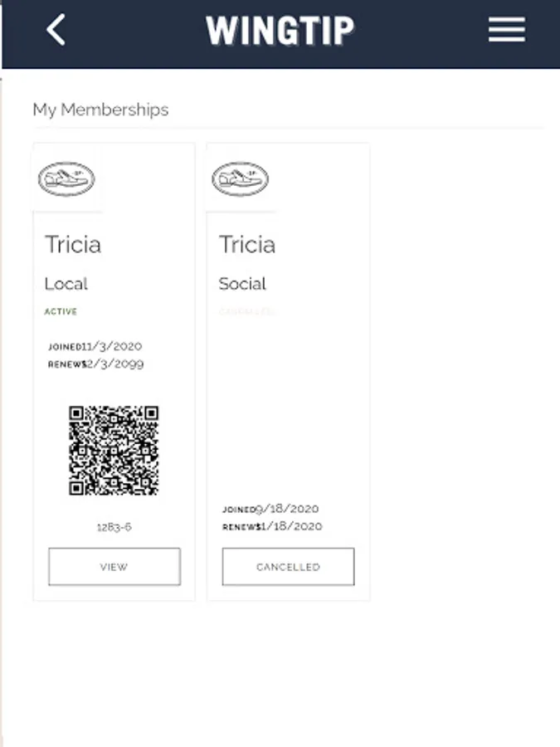The image size is (560, 747).
Task: Select the Tricia name on Social card
Action: click(x=247, y=245)
